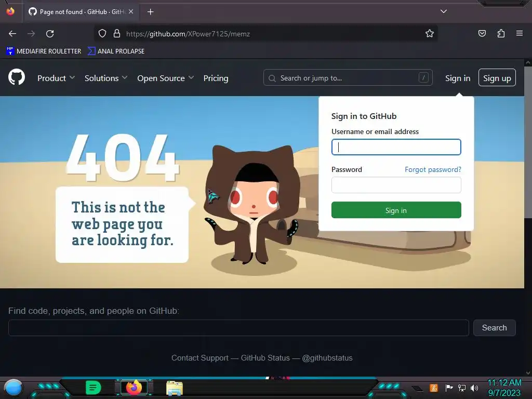Open the network tray icon
This screenshot has height=399, width=532.
coord(461,388)
